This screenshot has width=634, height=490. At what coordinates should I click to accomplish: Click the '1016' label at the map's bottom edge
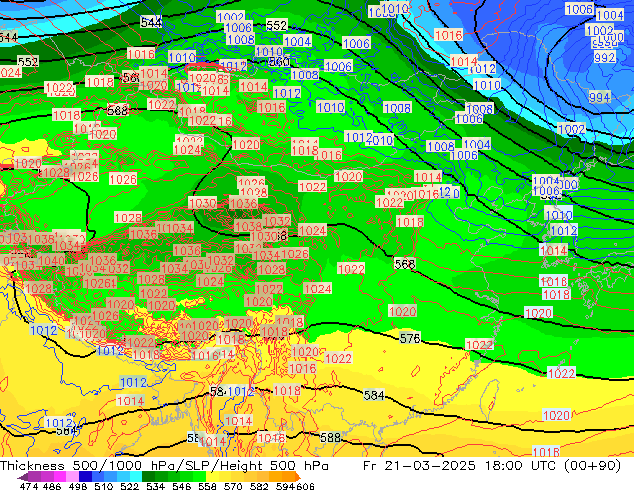pyautogui.click(x=546, y=452)
